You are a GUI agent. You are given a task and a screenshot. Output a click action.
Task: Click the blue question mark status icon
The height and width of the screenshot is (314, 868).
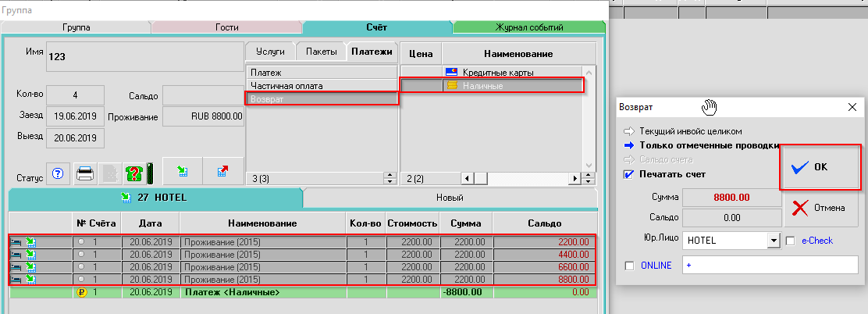(x=57, y=173)
